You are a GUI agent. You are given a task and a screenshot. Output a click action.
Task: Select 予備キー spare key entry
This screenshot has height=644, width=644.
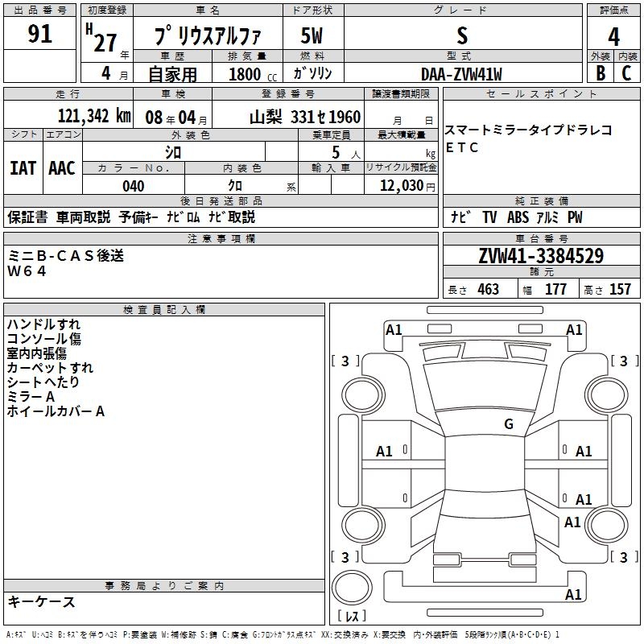click(x=138, y=217)
